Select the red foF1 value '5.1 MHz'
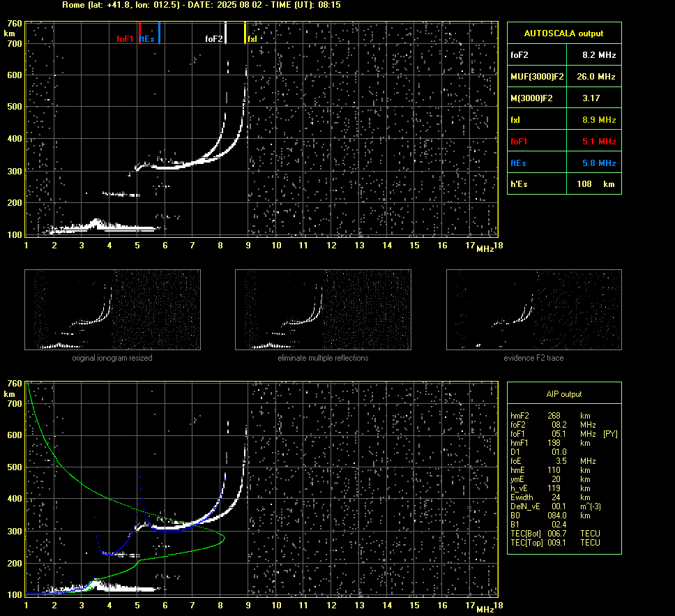675x616 pixels. (x=599, y=142)
